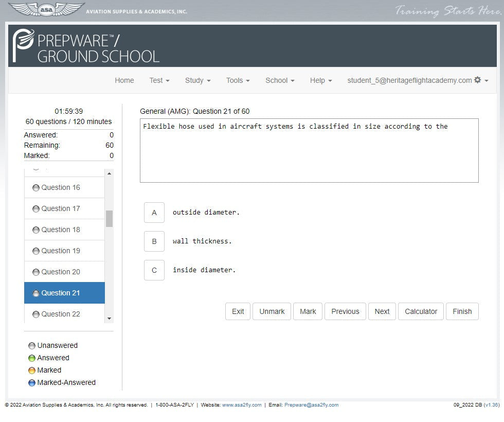Screen dimensions: 504x422
Task: Expand the Test dropdown menu
Action: tap(159, 80)
